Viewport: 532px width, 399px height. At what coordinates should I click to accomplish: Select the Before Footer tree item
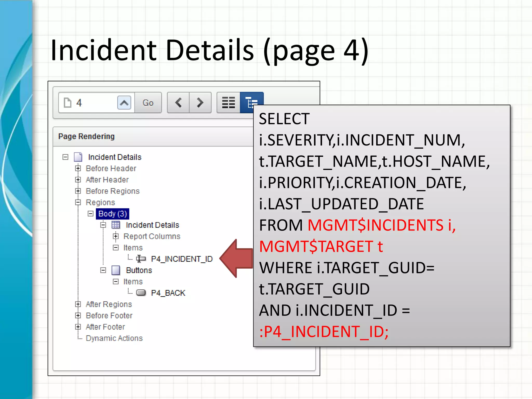(x=109, y=315)
